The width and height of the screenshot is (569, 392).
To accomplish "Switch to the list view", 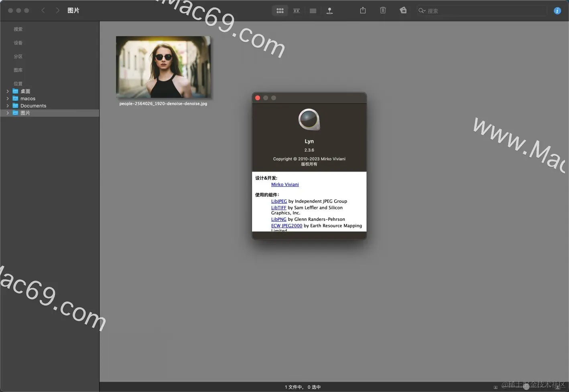I will point(313,11).
